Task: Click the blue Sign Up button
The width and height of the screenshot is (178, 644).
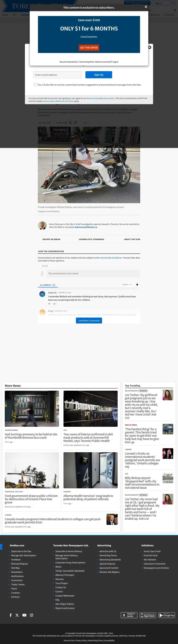Action: pyautogui.click(x=99, y=75)
